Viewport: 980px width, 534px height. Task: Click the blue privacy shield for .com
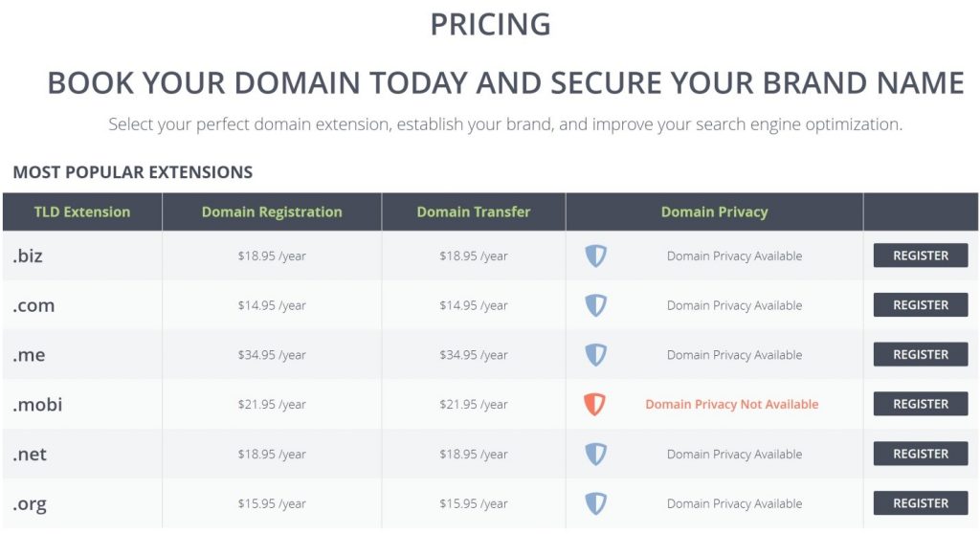595,305
